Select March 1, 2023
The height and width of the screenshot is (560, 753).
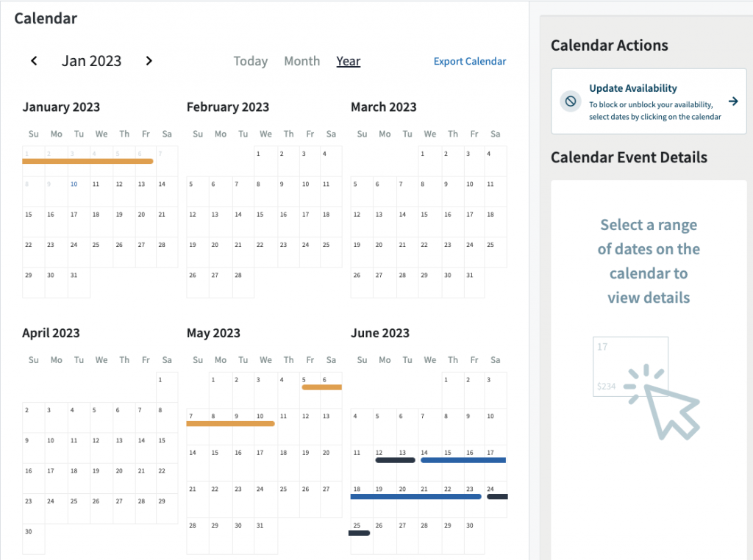pyautogui.click(x=429, y=161)
